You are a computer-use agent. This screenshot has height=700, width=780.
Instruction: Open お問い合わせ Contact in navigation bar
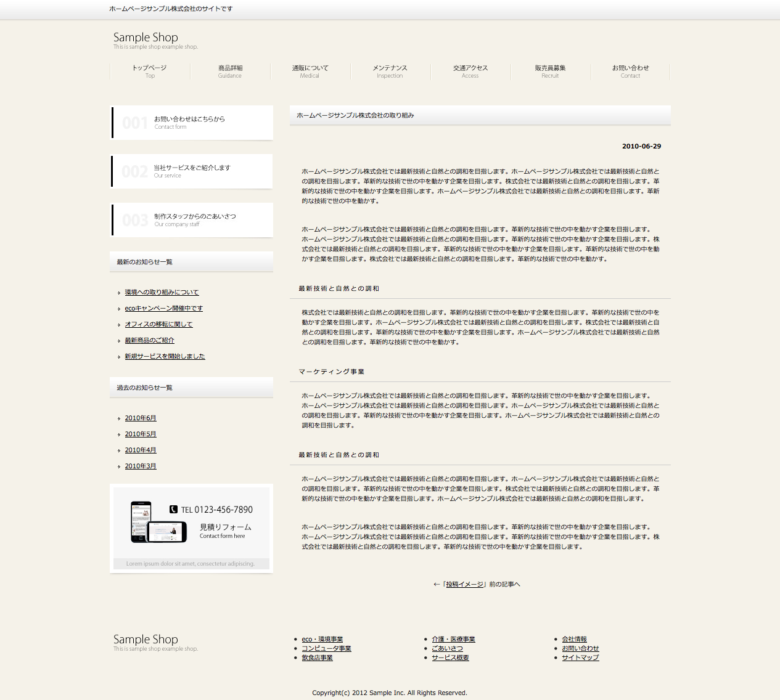tap(630, 71)
